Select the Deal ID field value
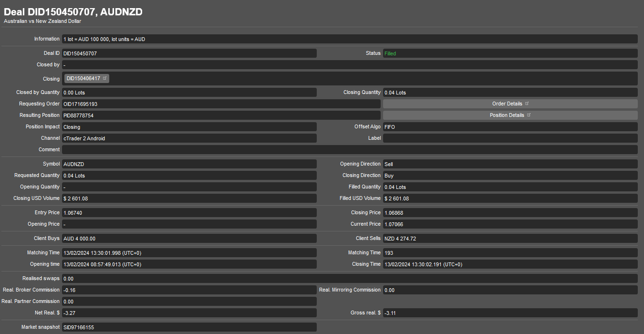 point(189,53)
